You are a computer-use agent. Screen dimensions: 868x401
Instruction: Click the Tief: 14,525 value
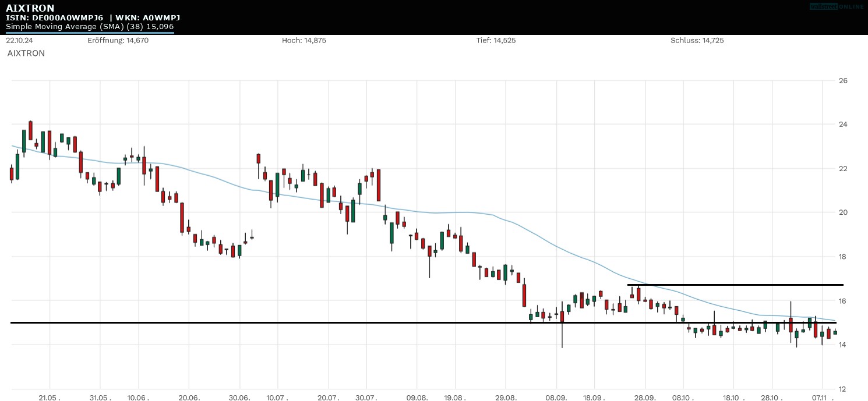tap(496, 41)
